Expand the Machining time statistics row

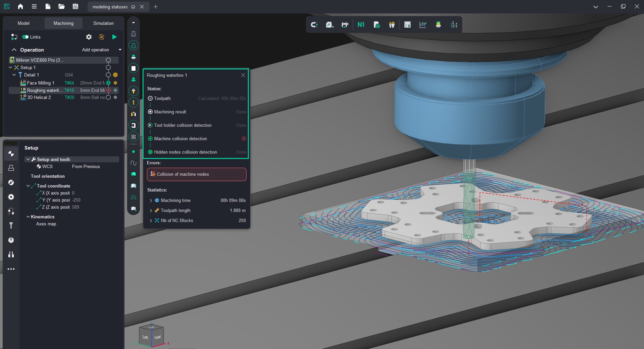click(151, 200)
